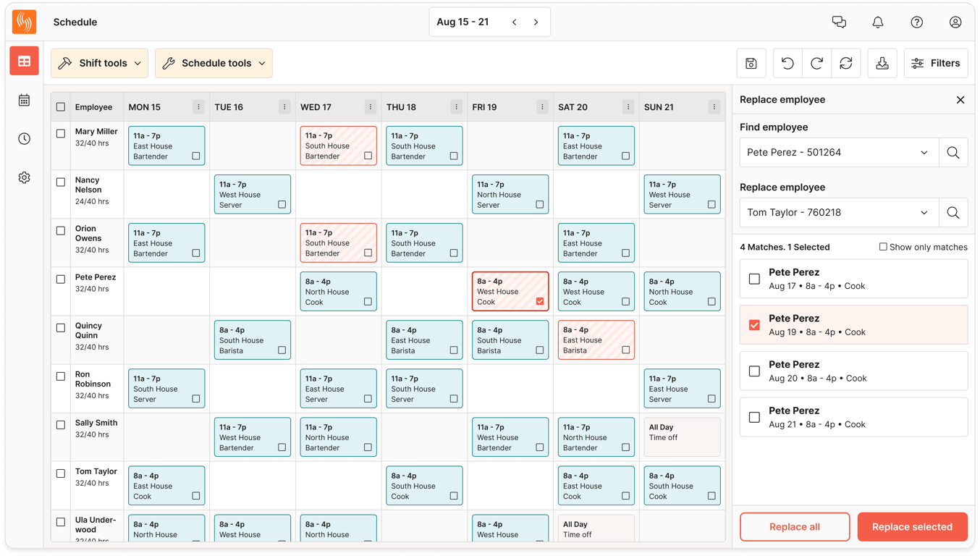Open Orion Owens Wednesday South House shift
The height and width of the screenshot is (556, 980).
338,243
